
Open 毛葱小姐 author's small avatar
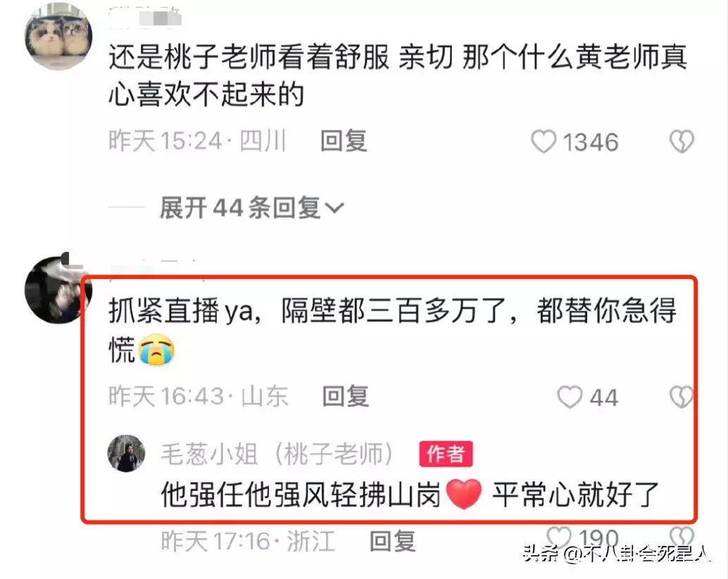[x=126, y=453]
